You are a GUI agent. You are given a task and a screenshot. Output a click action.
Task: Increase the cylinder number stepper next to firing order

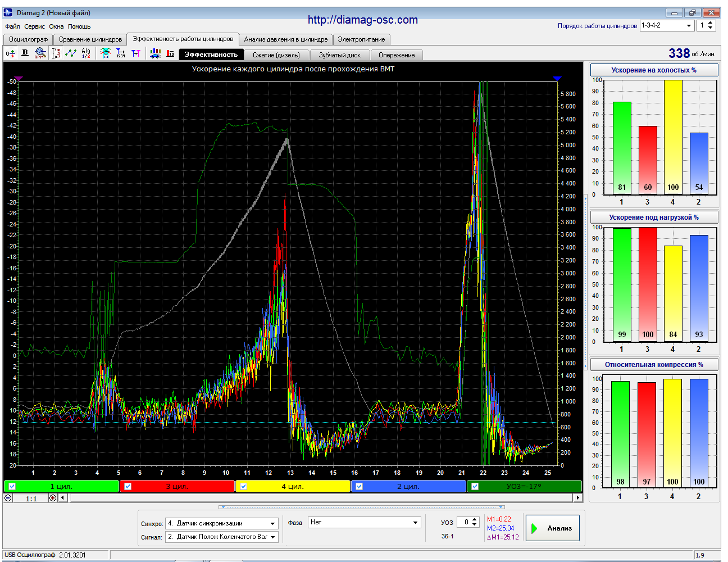tap(711, 23)
